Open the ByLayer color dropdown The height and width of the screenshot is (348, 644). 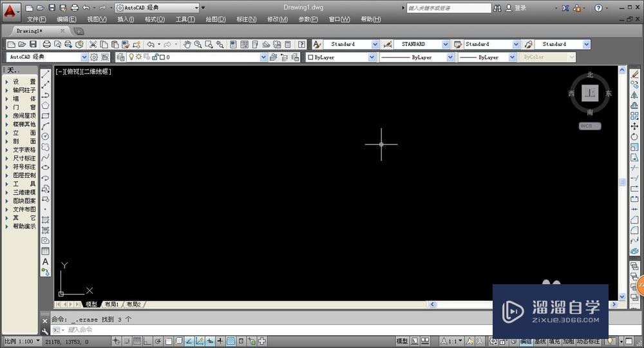point(341,57)
